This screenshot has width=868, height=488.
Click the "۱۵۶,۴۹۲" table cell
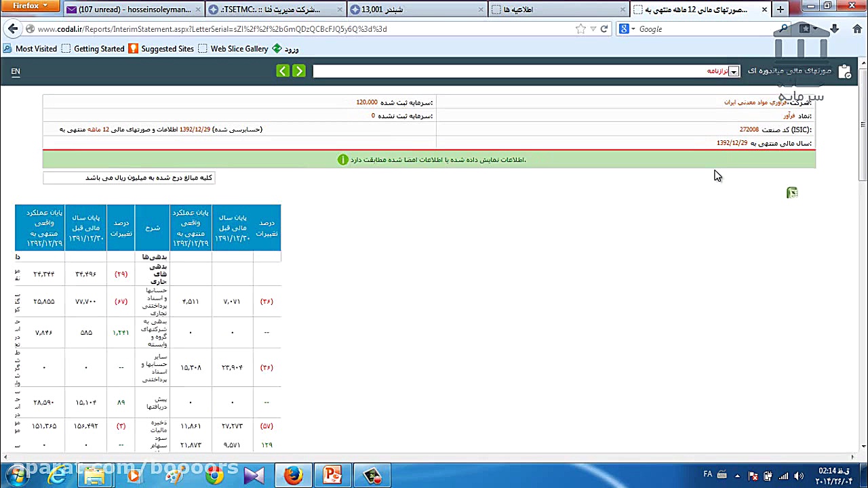click(86, 426)
